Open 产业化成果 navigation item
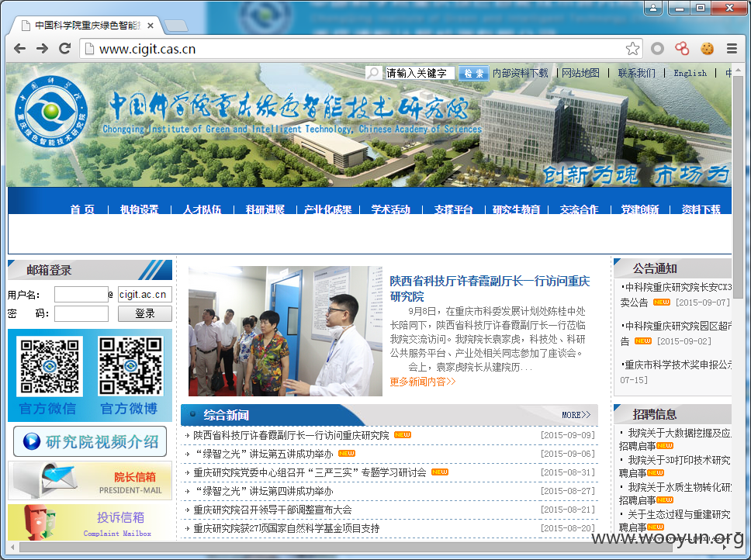Viewport: 751px width, 560px height. (x=328, y=209)
